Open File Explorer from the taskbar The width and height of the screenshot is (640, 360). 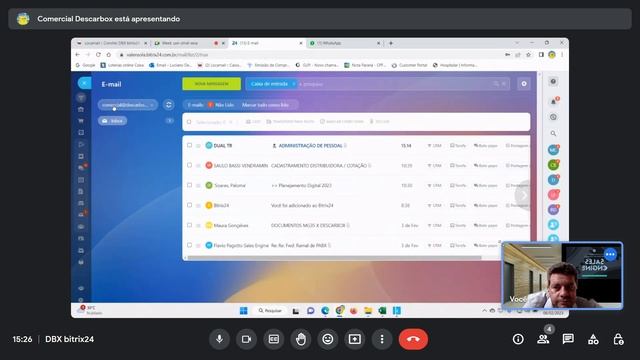pyautogui.click(x=368, y=311)
